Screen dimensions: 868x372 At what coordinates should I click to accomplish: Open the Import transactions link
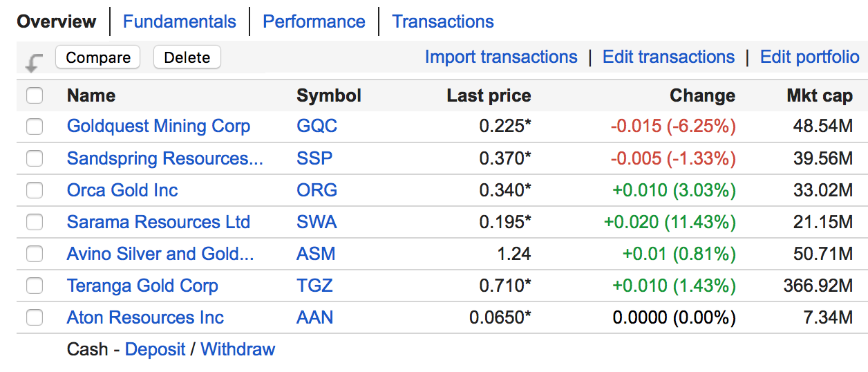point(501,57)
